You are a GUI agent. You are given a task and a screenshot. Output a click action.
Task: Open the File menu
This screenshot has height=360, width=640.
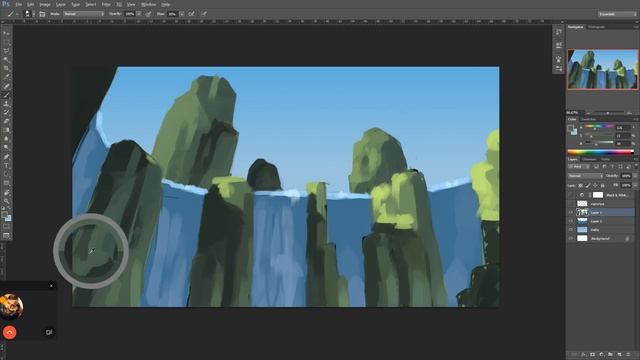click(x=19, y=4)
